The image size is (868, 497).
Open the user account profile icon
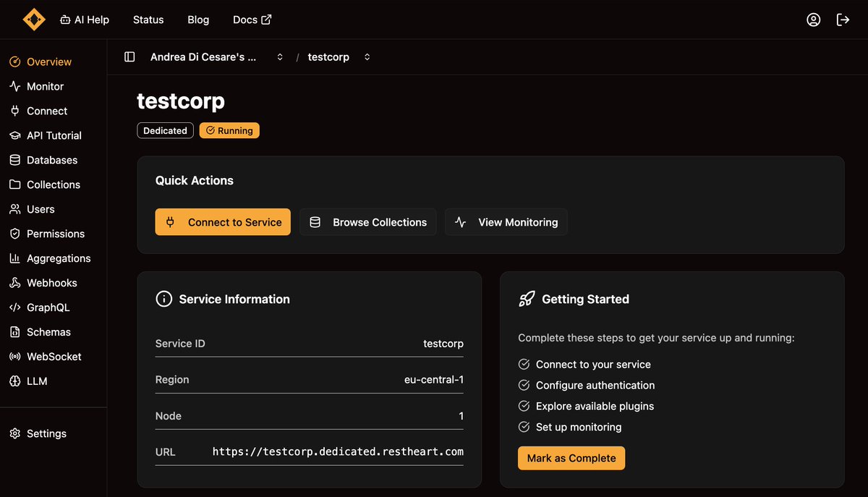point(814,20)
